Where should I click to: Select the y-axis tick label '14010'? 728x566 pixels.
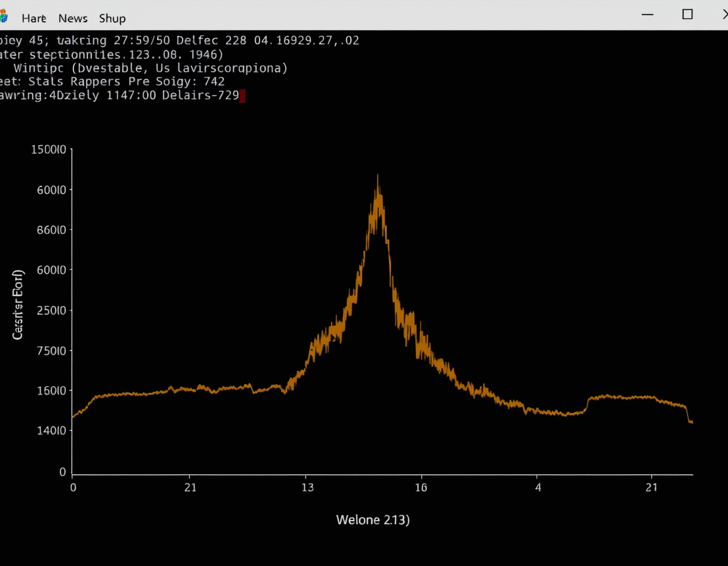click(51, 431)
